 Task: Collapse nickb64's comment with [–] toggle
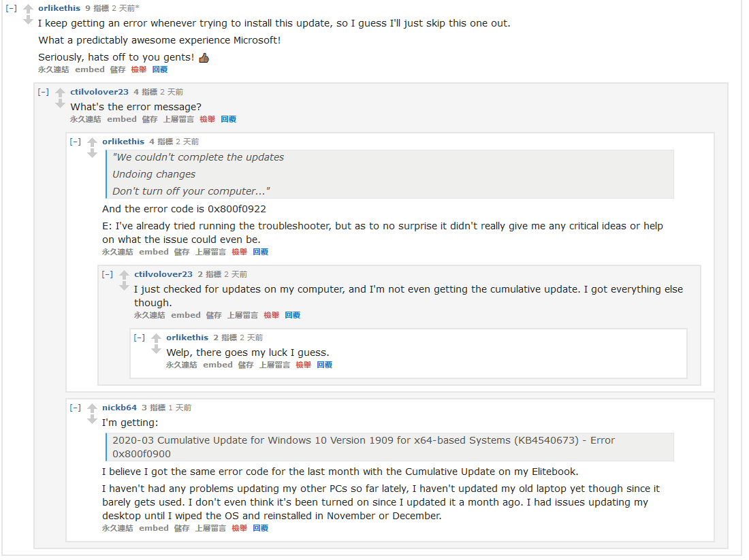[75, 408]
